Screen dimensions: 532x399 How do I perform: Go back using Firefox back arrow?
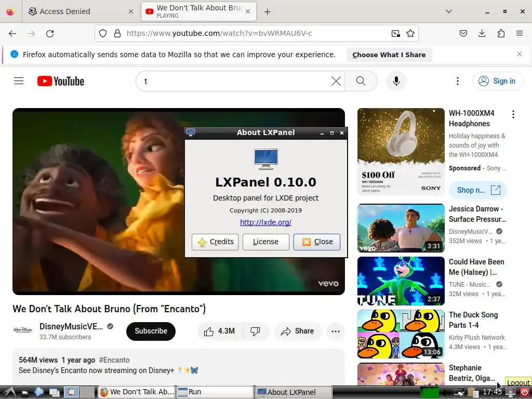[x=12, y=33]
